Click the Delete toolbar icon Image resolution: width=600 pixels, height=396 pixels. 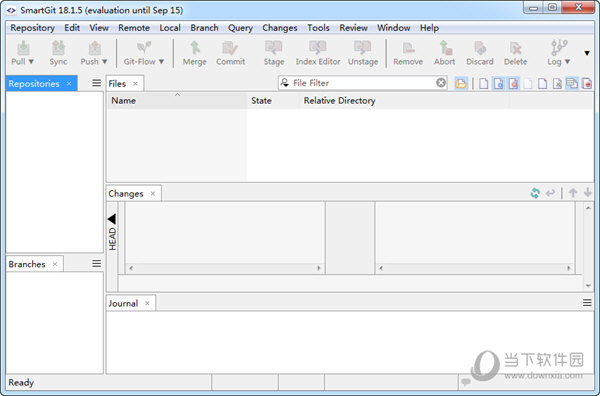point(515,48)
